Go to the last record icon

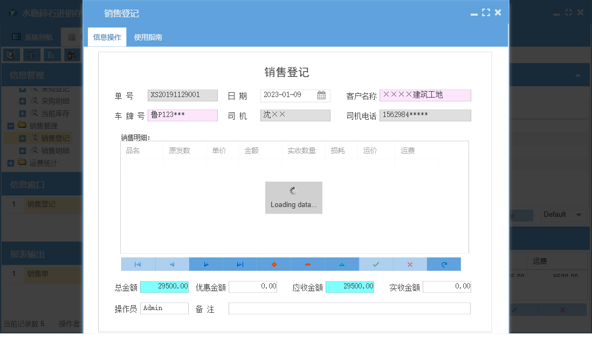coord(240,264)
